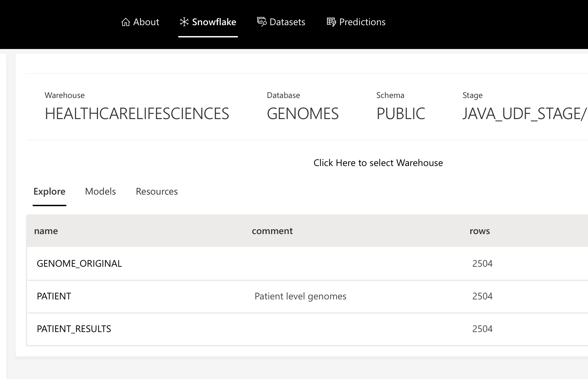Click the HEALTHCARELIFESCIENCES warehouse value

coord(137,114)
